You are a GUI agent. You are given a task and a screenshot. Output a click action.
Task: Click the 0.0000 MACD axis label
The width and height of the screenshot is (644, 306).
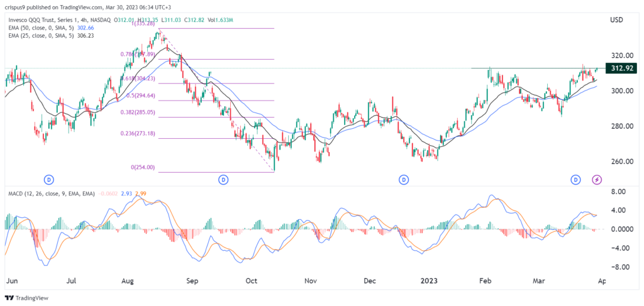[621, 229]
